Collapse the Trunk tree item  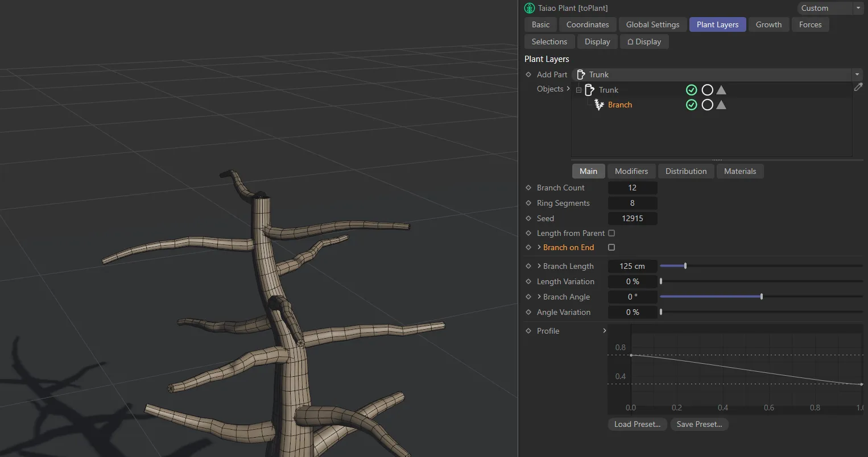coord(578,90)
